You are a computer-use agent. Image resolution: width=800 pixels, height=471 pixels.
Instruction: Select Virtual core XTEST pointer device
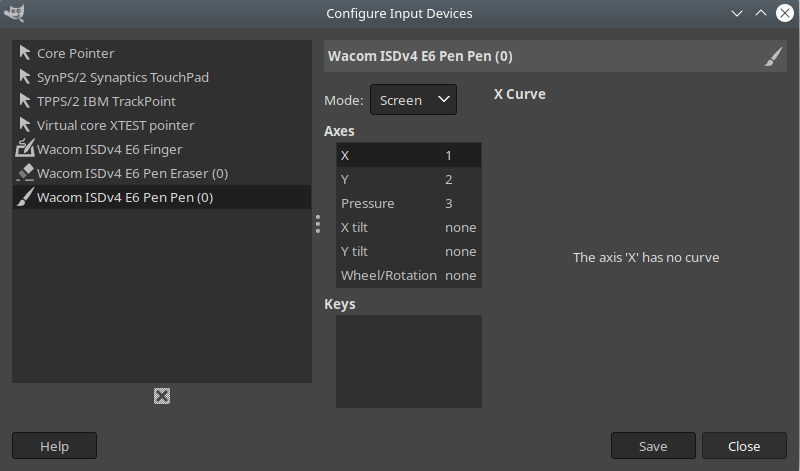pos(162,125)
